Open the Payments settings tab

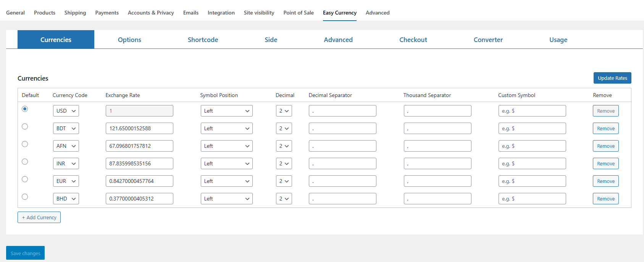pos(107,13)
